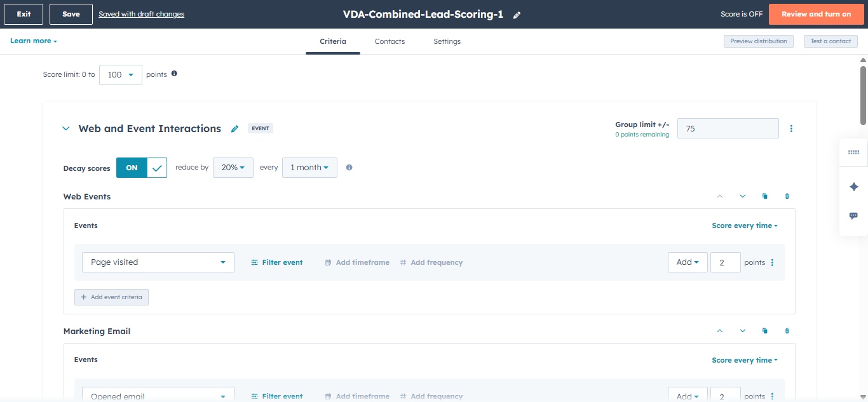This screenshot has height=402, width=868.
Task: Open the every 1 month dropdown
Action: pos(309,168)
